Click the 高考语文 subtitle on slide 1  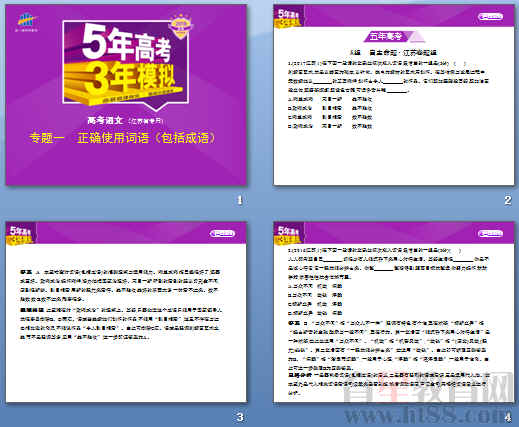point(126,120)
